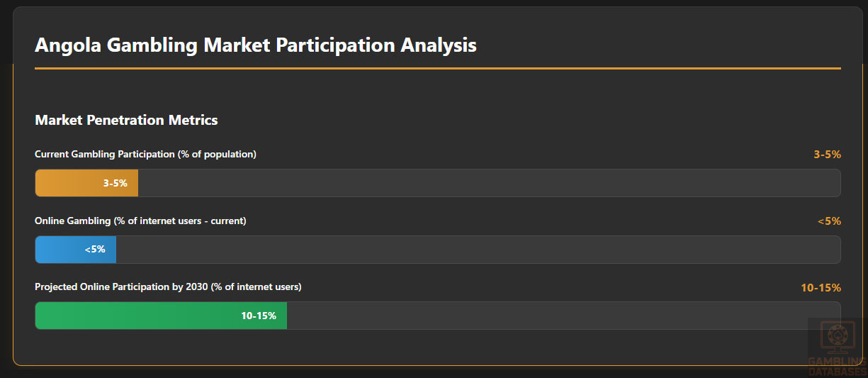Click the empty track of the orange bar
Screen dimensions: 868x378
click(489, 183)
